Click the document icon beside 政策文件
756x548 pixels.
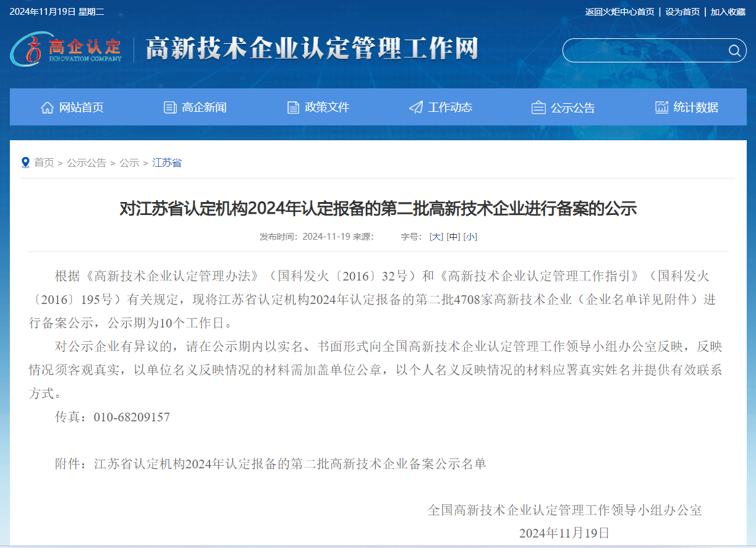(x=293, y=107)
